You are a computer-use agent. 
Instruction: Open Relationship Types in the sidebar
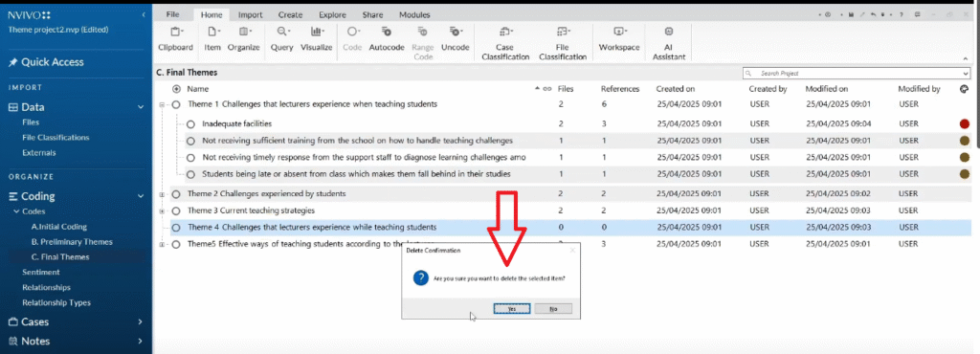(56, 302)
